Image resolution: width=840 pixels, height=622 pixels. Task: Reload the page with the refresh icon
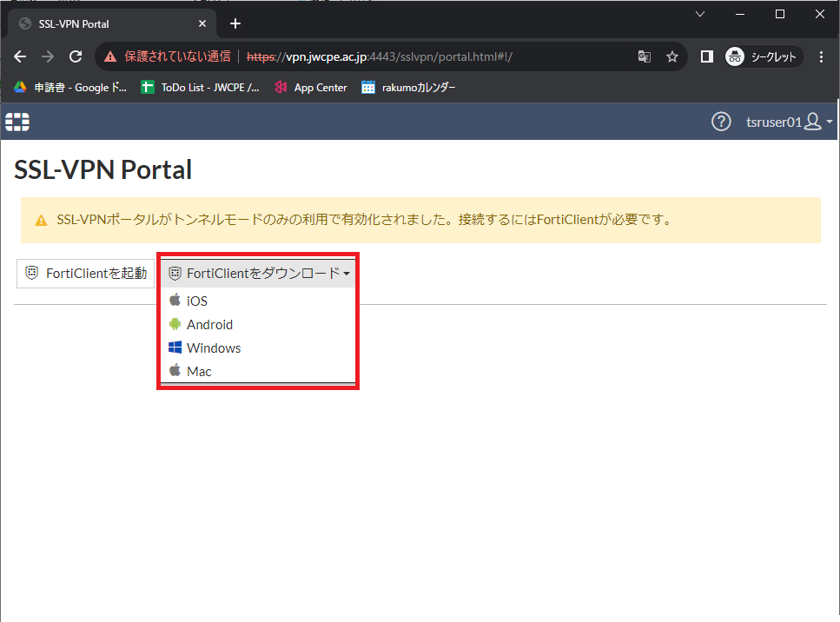click(x=76, y=56)
